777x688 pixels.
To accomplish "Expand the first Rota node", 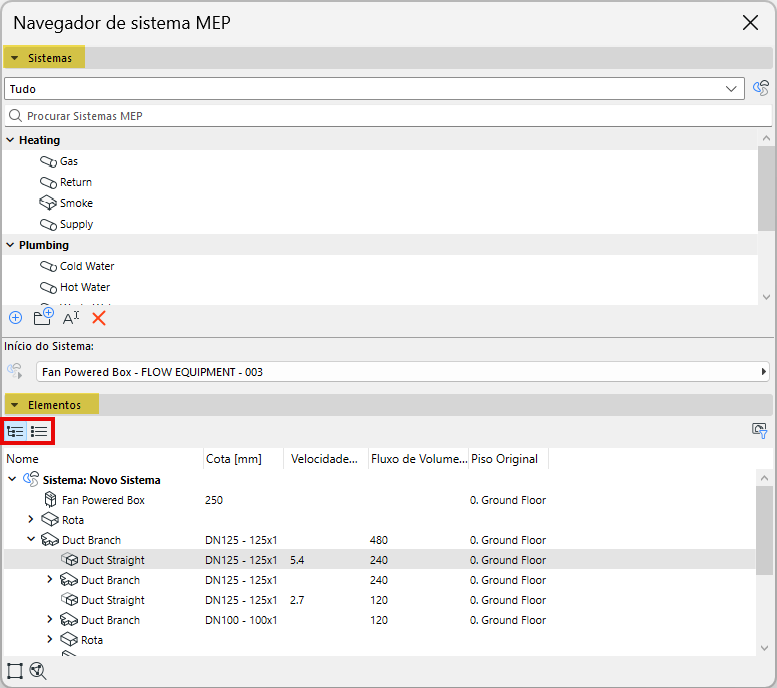I will coord(31,519).
